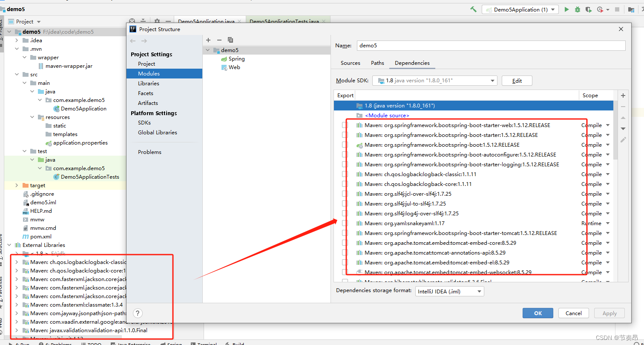Screen dimensions: 644x345
Task: Select the Dependencies tab
Action: tap(412, 63)
